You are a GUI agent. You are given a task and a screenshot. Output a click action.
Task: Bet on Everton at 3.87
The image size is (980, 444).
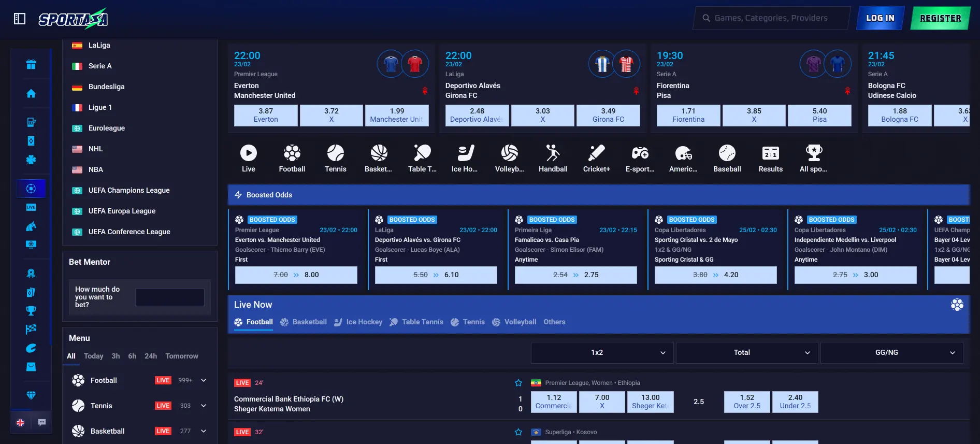tap(266, 116)
